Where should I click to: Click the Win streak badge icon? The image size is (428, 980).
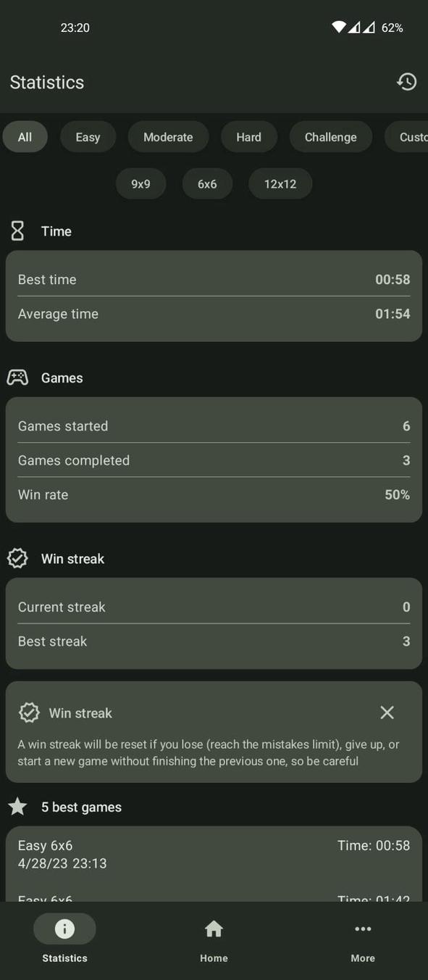point(17,558)
